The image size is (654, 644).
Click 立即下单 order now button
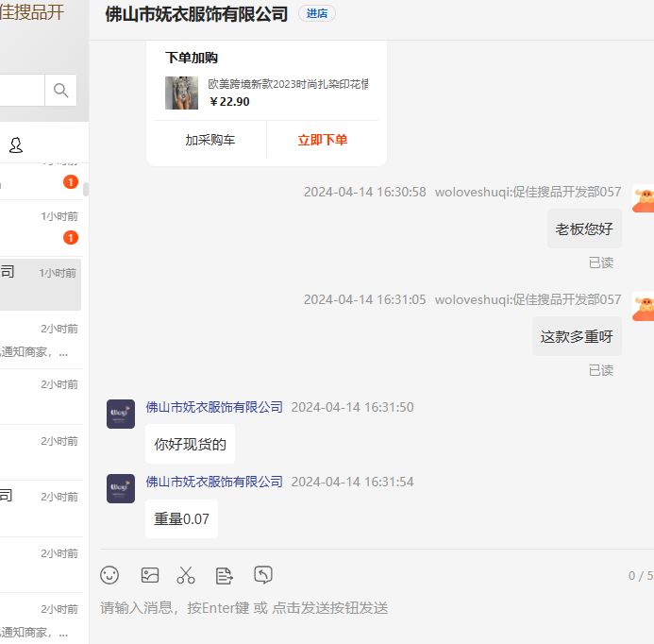click(x=323, y=140)
